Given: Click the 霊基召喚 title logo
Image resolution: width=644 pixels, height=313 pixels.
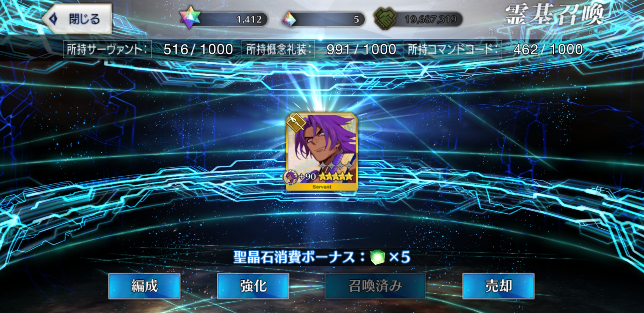Looking at the screenshot, I should tap(554, 15).
